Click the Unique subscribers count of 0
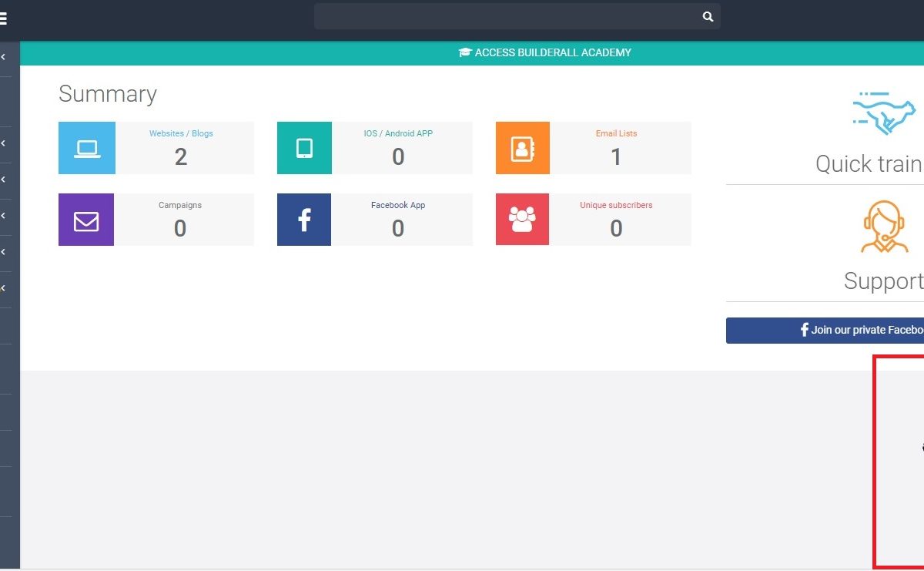The height and width of the screenshot is (571, 924). tap(616, 229)
